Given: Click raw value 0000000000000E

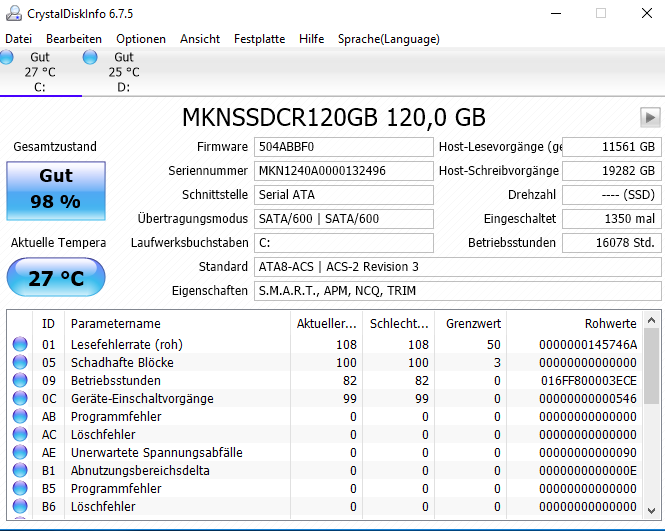Looking at the screenshot, I should point(588,471).
